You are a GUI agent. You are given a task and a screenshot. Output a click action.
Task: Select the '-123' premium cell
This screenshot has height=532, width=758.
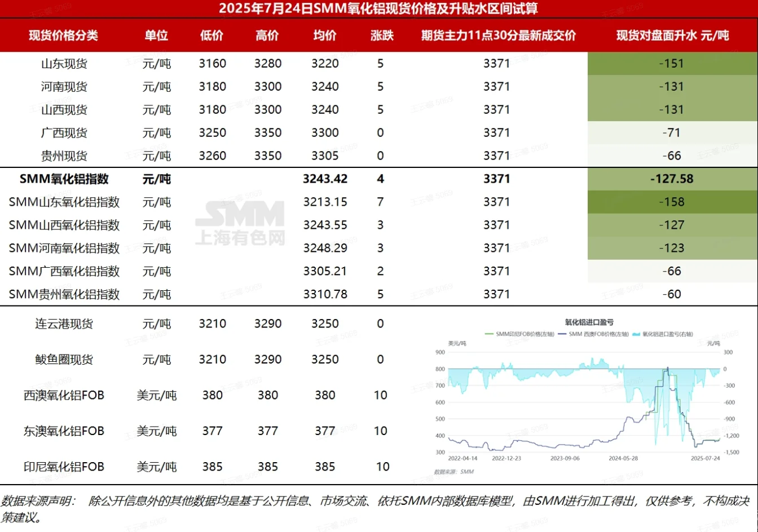tap(672, 249)
